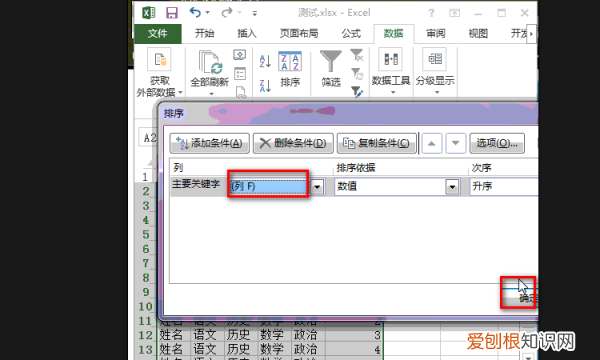Click the move condition down arrow button
Screen dimensions: 600x360
coord(455,143)
